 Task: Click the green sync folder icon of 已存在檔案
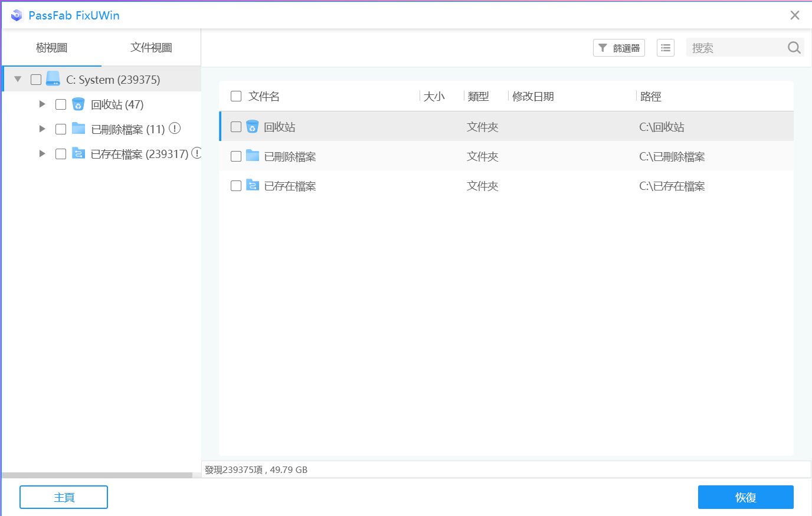(78, 153)
